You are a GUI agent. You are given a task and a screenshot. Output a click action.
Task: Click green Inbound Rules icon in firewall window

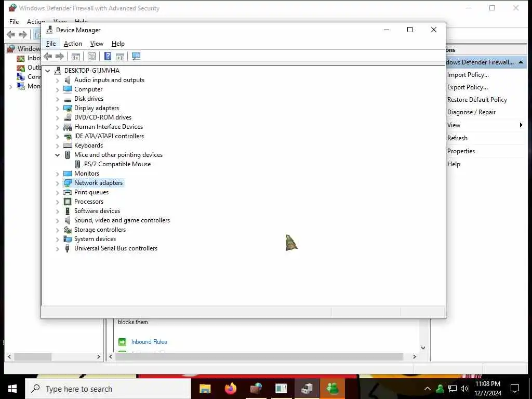pyautogui.click(x=122, y=342)
